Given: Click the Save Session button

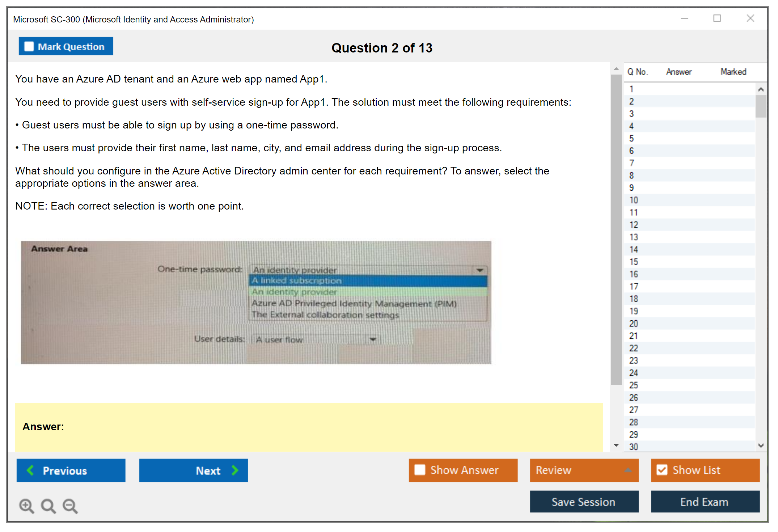Looking at the screenshot, I should pos(584,502).
